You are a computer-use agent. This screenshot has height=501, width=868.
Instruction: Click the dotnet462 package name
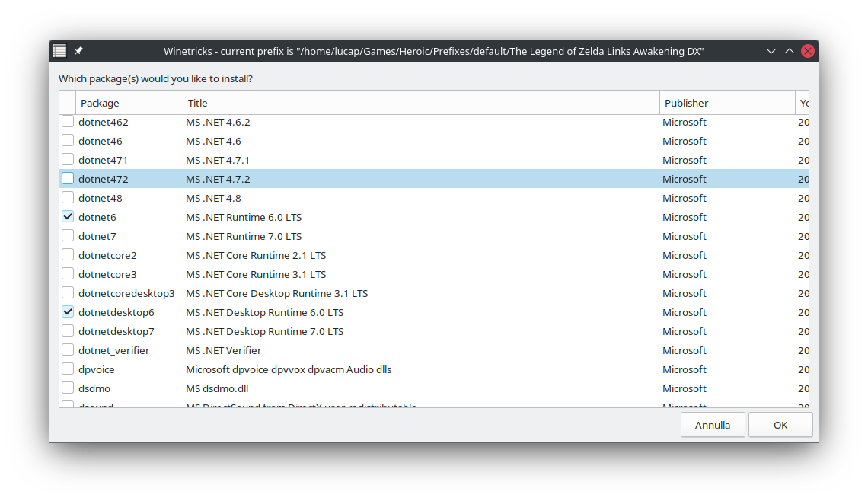point(104,122)
